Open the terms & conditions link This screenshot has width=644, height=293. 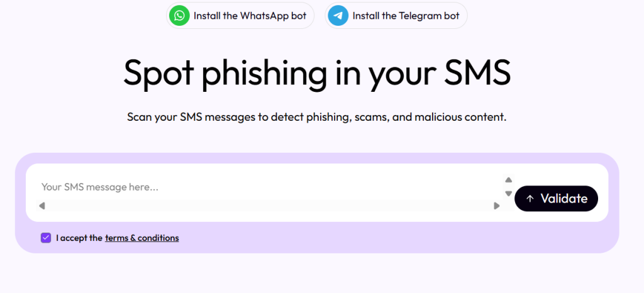[142, 238]
